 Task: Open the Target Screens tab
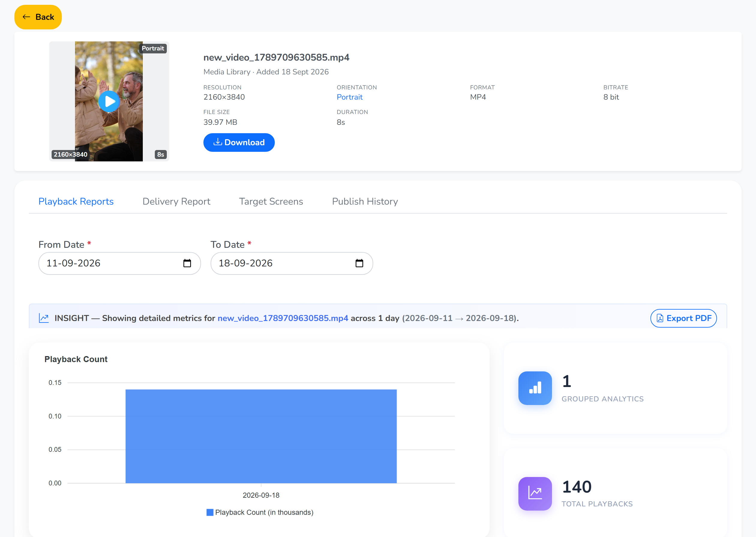click(x=271, y=201)
